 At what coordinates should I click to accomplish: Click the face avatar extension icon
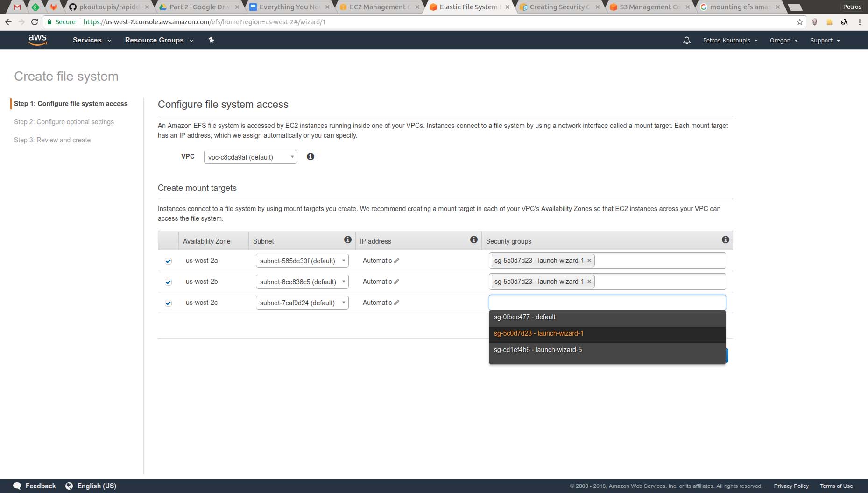[815, 22]
